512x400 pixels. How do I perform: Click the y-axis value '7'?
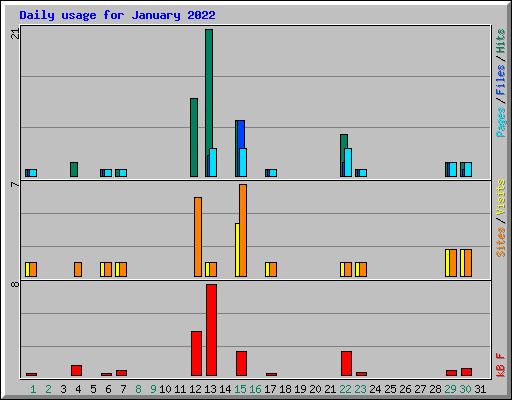coord(14,184)
